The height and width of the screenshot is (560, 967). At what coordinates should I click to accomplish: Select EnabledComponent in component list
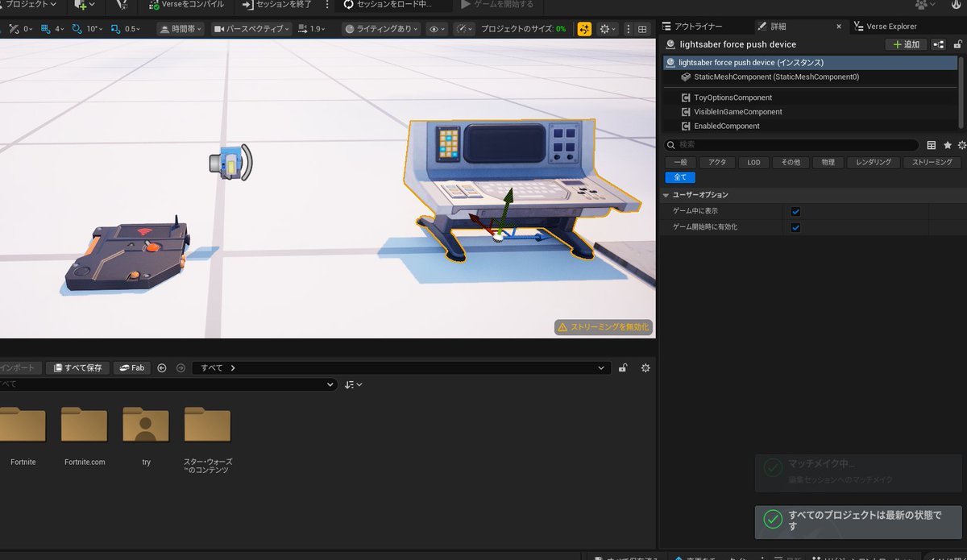tap(810, 127)
